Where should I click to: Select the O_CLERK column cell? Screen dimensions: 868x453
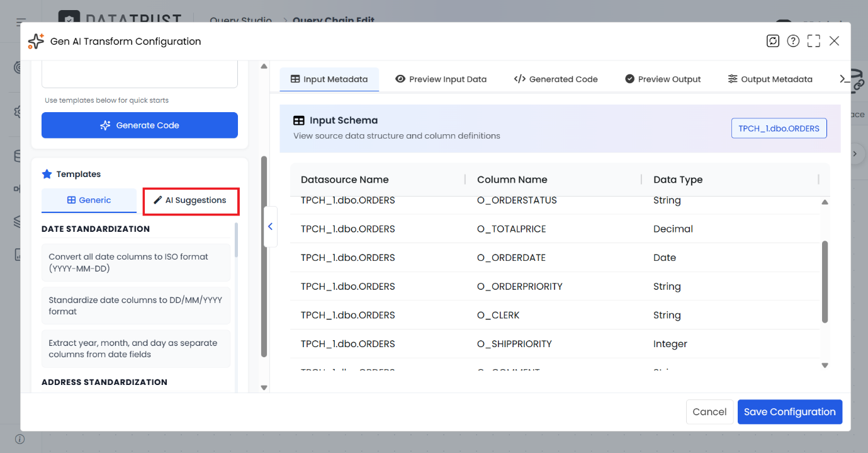coord(499,315)
